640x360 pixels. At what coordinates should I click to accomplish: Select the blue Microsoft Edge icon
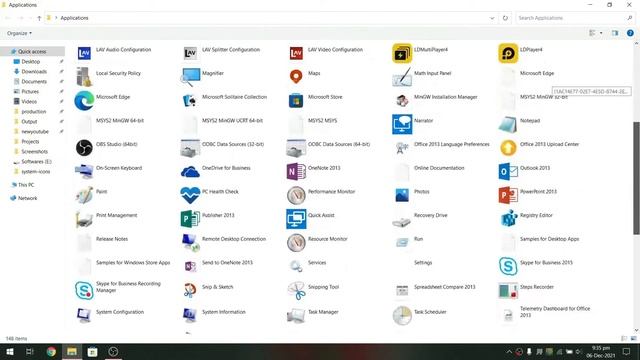[84, 100]
